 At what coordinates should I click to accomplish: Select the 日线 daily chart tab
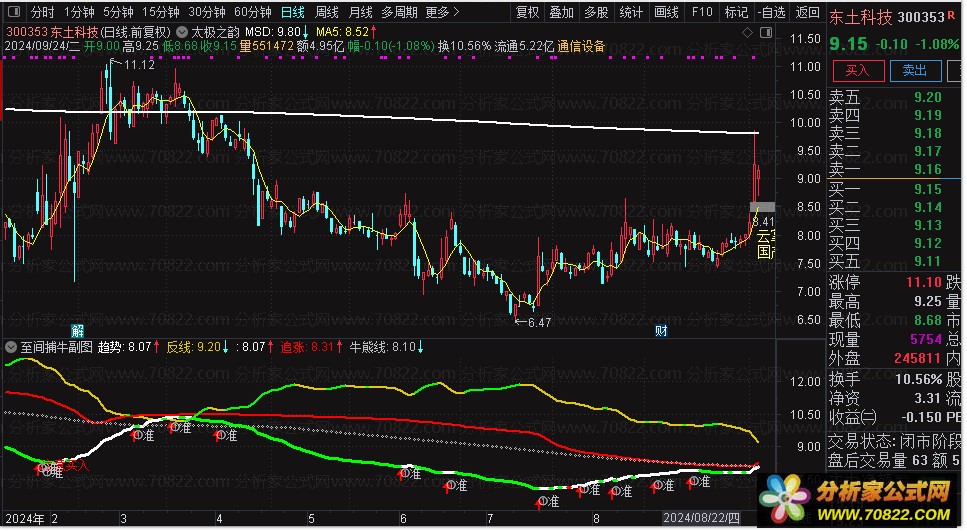[293, 12]
